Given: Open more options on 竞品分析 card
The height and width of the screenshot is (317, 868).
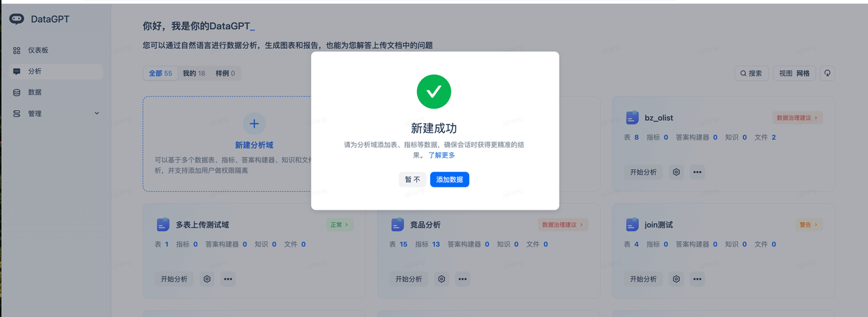Looking at the screenshot, I should pos(462,279).
